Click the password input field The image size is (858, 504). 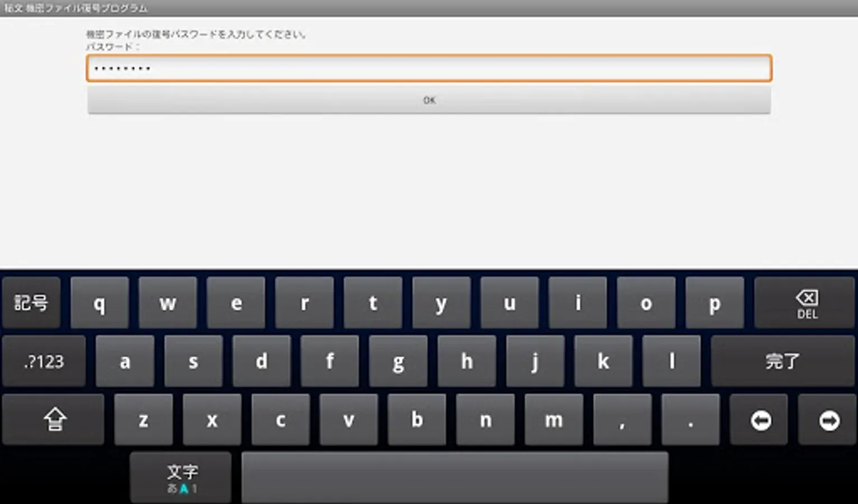[429, 68]
